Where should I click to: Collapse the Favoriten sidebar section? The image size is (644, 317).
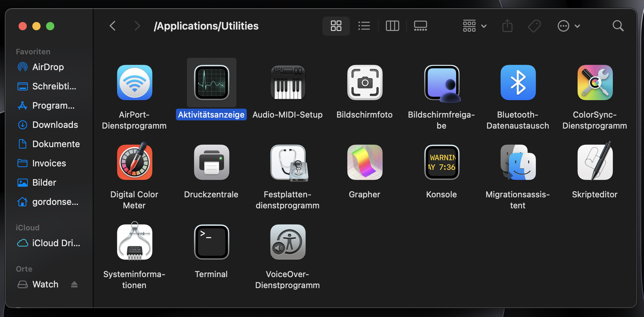[x=33, y=52]
